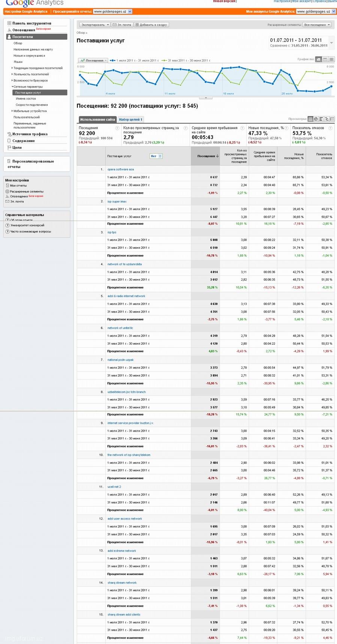
Task: Select the pivot view icon
Action: click(332, 119)
